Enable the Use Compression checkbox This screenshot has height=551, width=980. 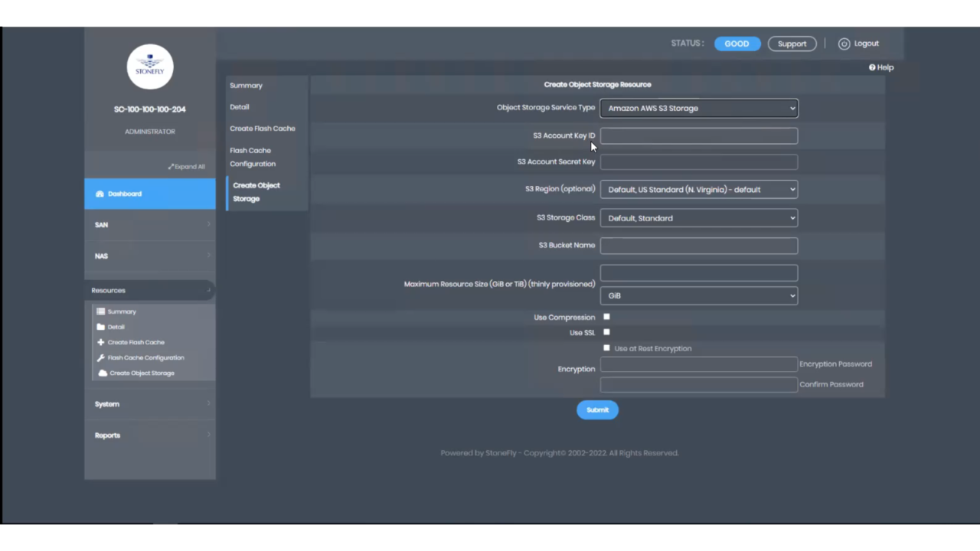[x=606, y=317]
